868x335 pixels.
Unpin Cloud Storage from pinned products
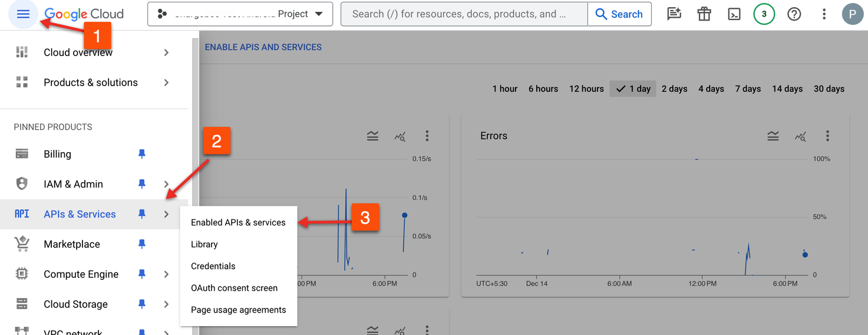coord(141,304)
